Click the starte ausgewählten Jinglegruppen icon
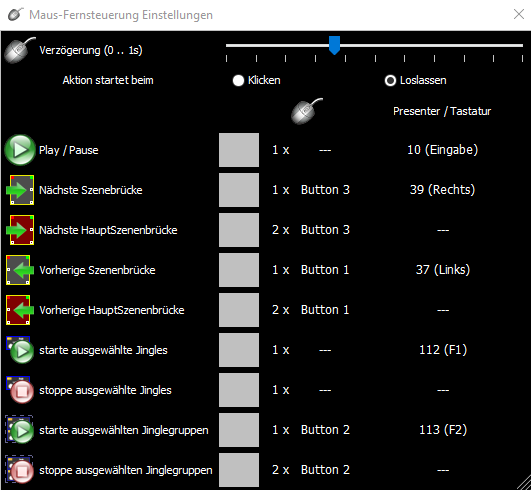Image resolution: width=531 pixels, height=490 pixels. pos(20,430)
